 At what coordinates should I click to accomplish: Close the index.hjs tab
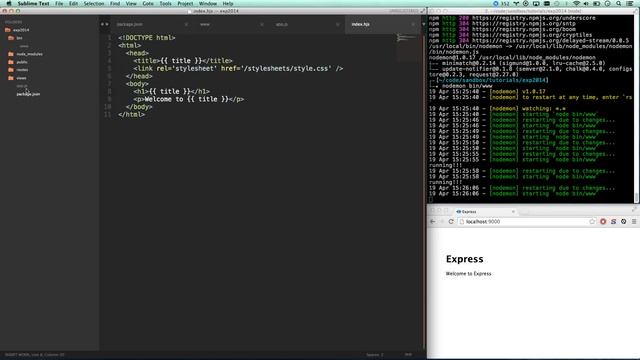click(x=413, y=24)
